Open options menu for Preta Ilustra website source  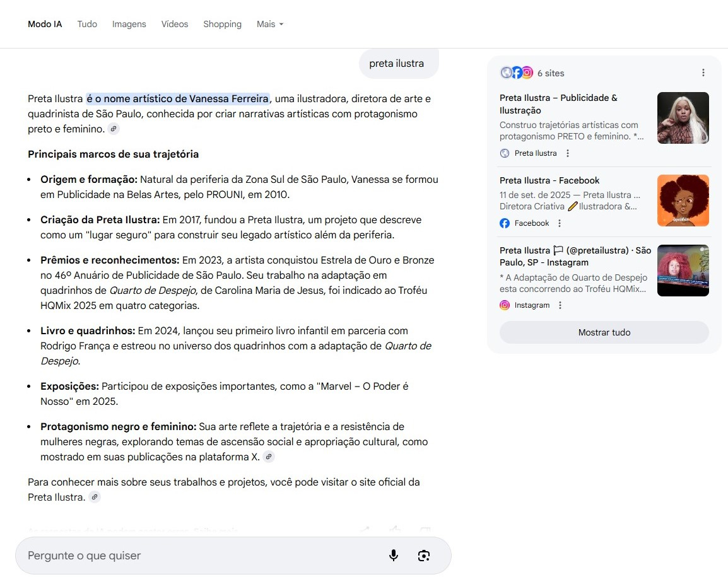point(568,153)
